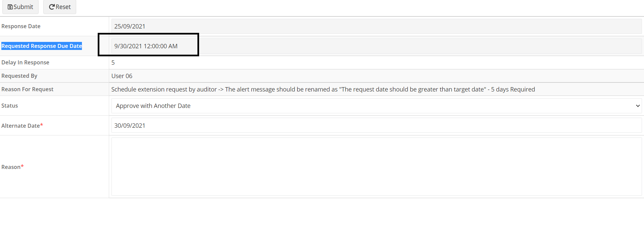
Task: Click the Response Date label
Action: coord(21,26)
